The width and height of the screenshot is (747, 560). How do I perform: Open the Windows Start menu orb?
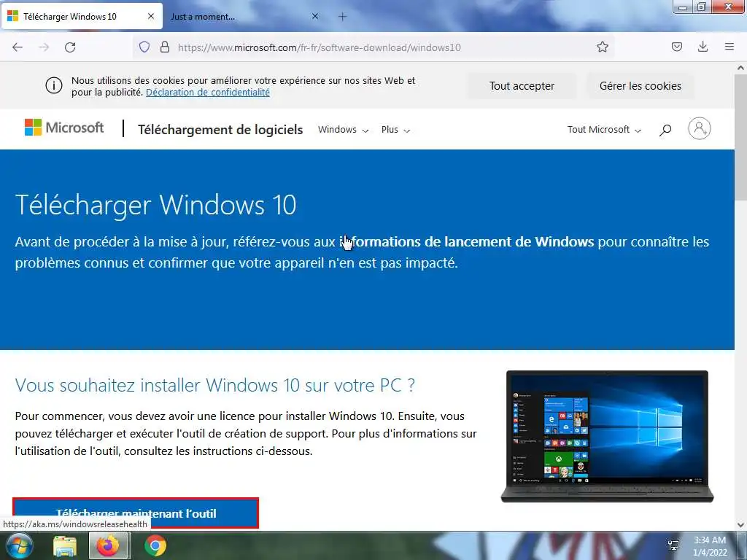pos(18,545)
